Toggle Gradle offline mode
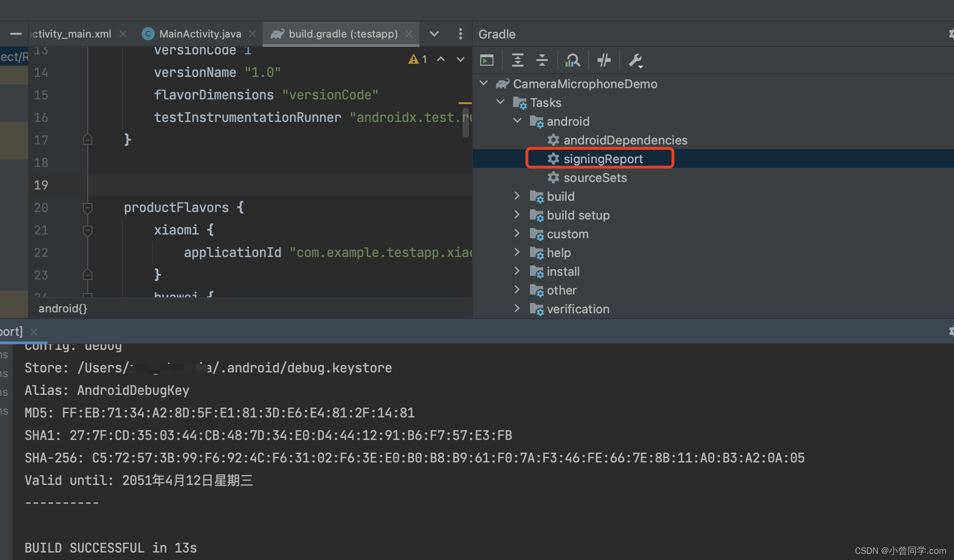The image size is (954, 560). coord(604,60)
